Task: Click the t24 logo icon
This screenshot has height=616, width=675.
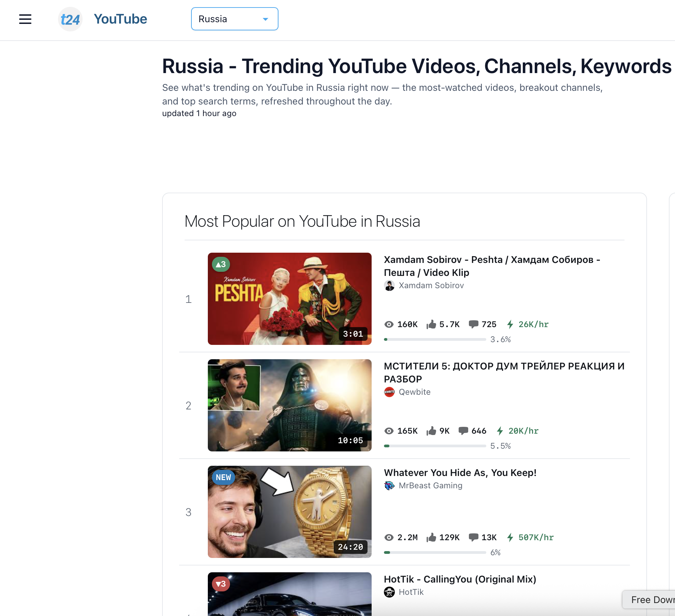Action: (x=70, y=19)
